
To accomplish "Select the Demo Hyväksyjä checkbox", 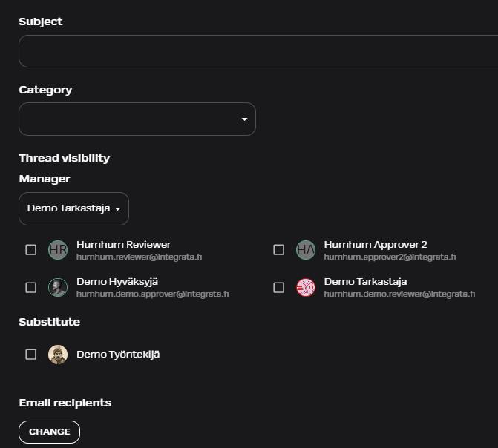I will coord(31,288).
